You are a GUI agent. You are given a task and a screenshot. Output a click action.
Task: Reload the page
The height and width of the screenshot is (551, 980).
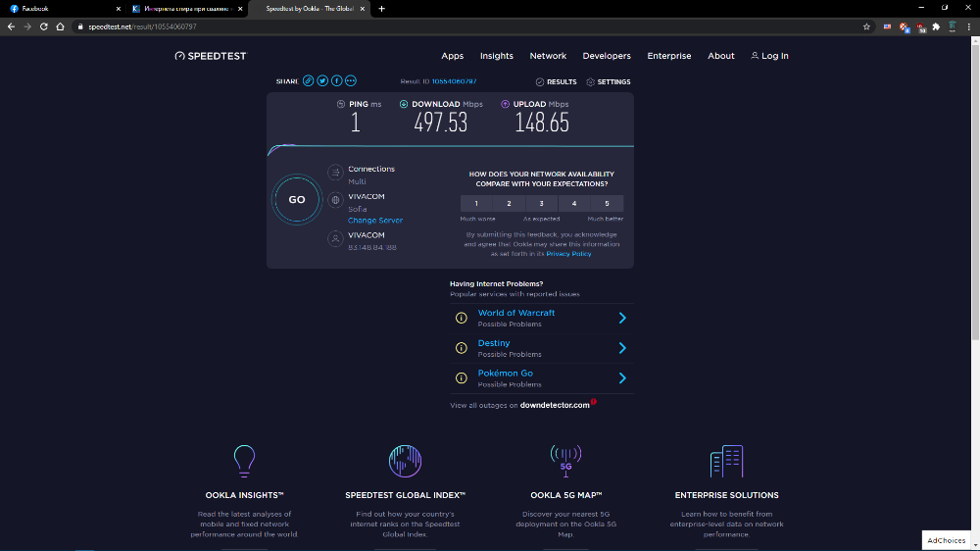point(44,26)
